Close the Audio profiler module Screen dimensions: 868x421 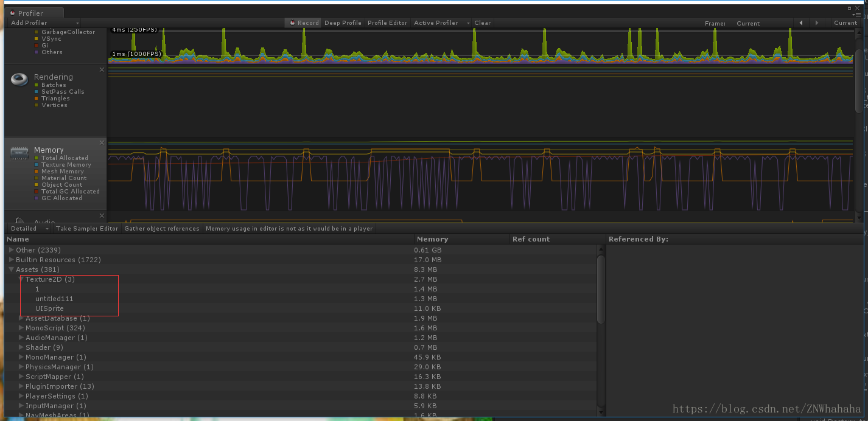(102, 215)
